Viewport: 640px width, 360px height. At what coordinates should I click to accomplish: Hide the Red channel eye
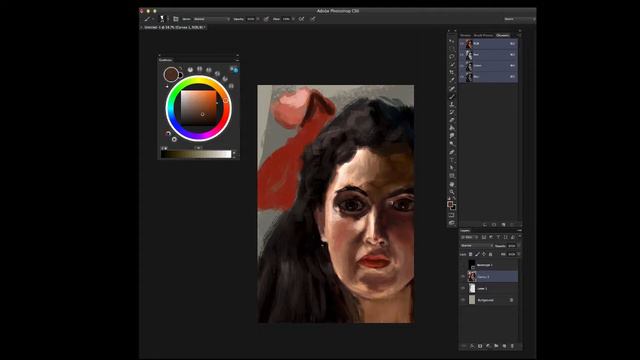[x=462, y=54]
